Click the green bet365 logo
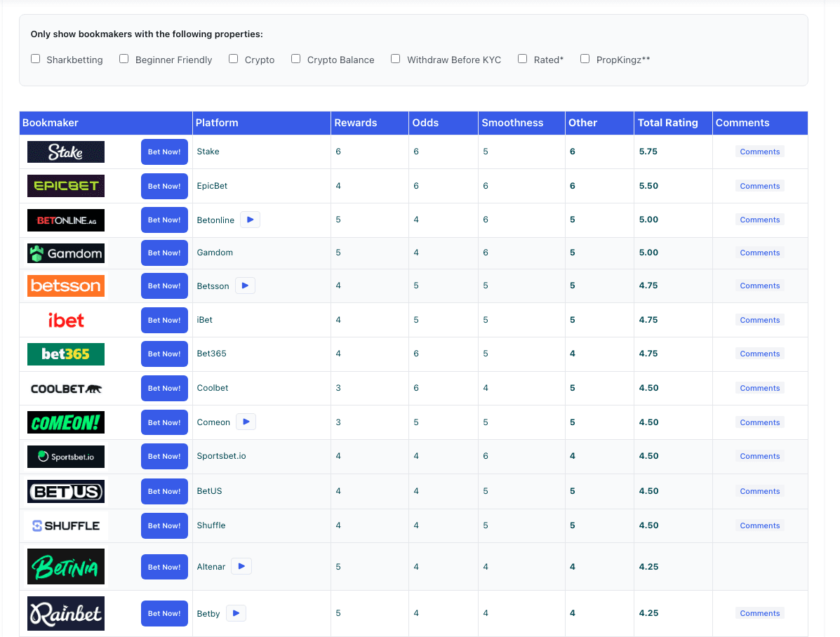The image size is (840, 637). tap(66, 354)
